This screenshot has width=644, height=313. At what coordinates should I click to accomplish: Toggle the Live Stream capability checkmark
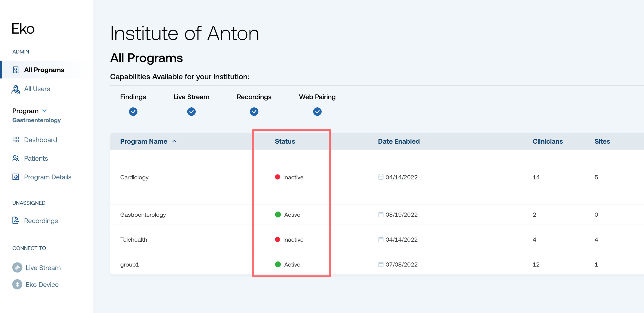coord(191,112)
